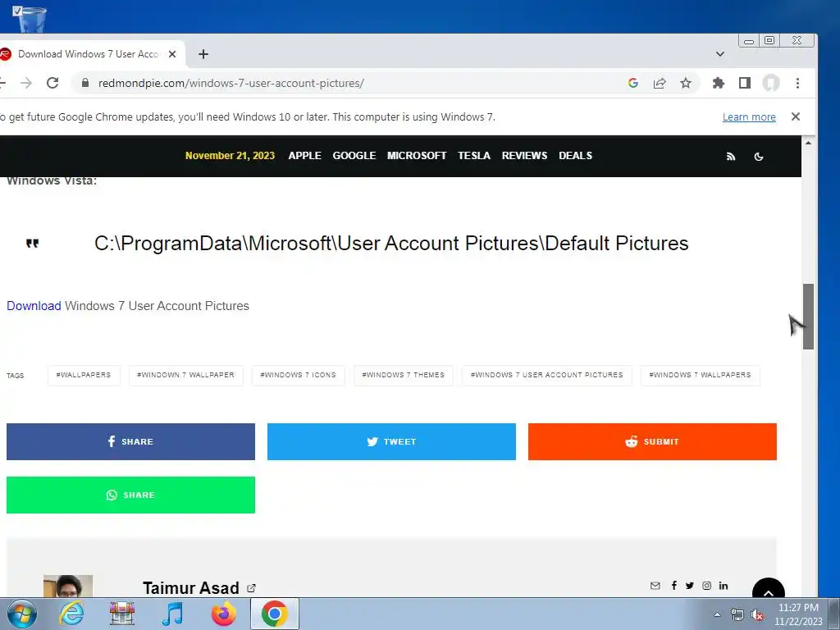840x630 pixels.
Task: Click the Chrome taskbar icon
Action: [274, 614]
